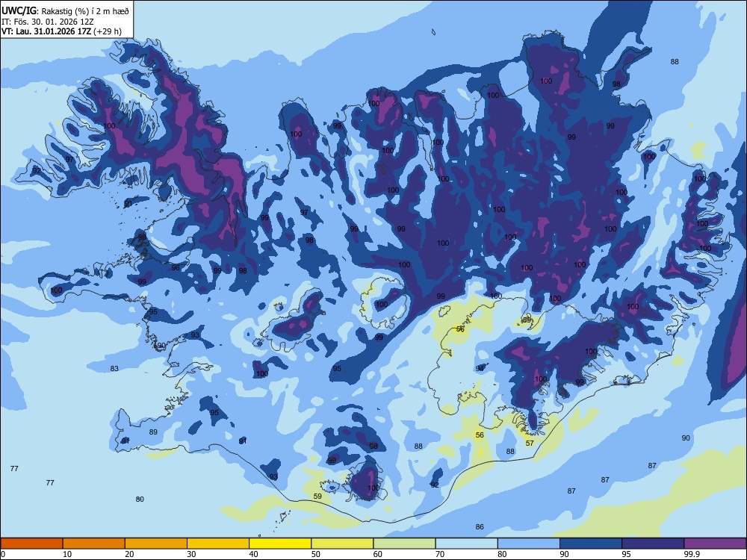Click the title 'UWC/IG: Rakastig (%) í 2 m hæð'
747x560 pixels.
(x=65, y=11)
